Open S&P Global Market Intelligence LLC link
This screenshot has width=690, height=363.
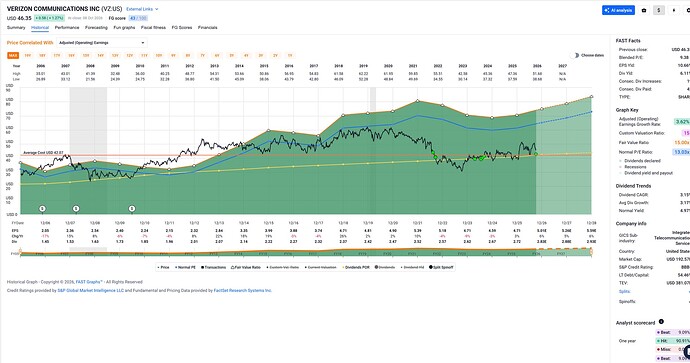click(x=91, y=290)
